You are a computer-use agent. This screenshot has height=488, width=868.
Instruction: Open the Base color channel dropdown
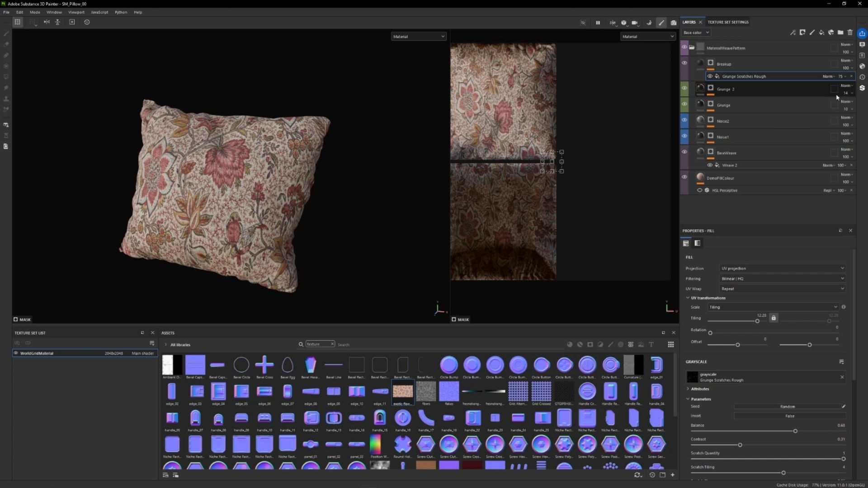pyautogui.click(x=696, y=32)
